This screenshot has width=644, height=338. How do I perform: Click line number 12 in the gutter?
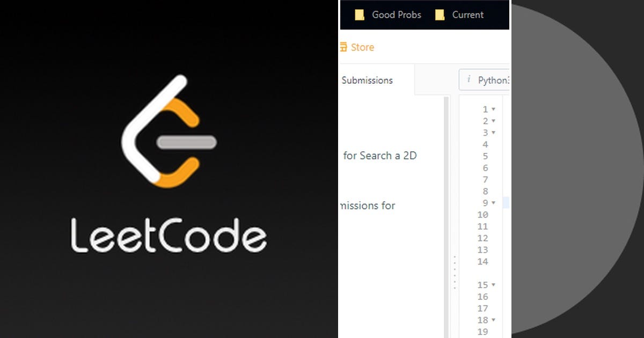pos(482,238)
